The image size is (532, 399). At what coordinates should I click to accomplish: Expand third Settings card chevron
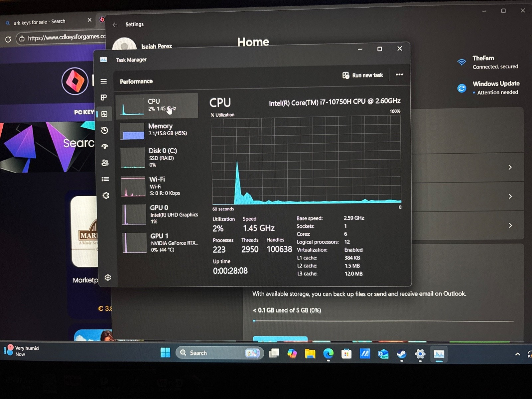[x=510, y=225]
